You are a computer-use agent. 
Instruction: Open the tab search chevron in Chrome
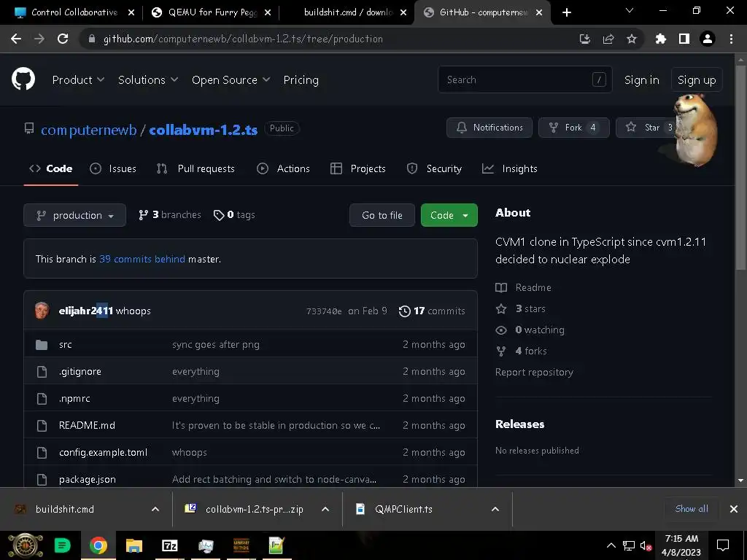[630, 10]
